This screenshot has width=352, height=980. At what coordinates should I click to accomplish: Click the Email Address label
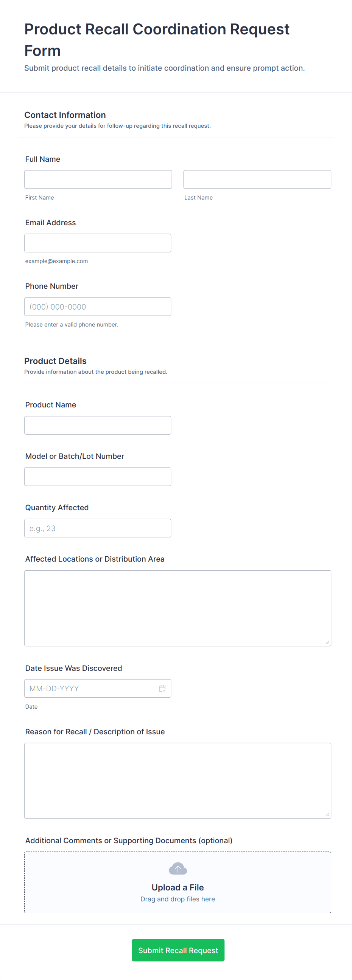point(50,223)
